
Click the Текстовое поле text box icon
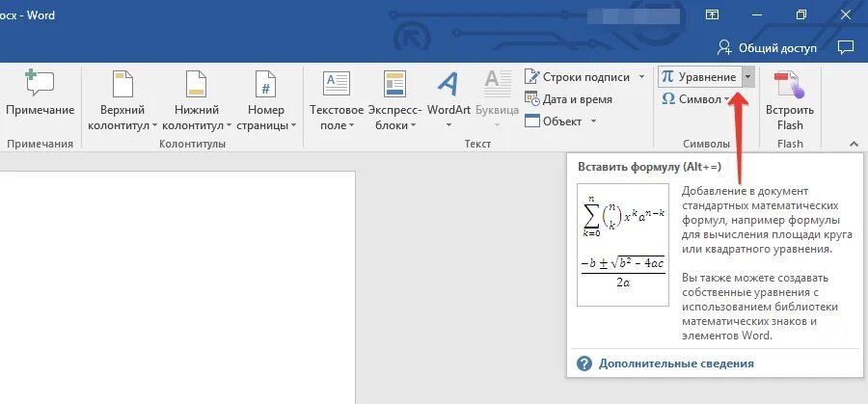coord(336,84)
